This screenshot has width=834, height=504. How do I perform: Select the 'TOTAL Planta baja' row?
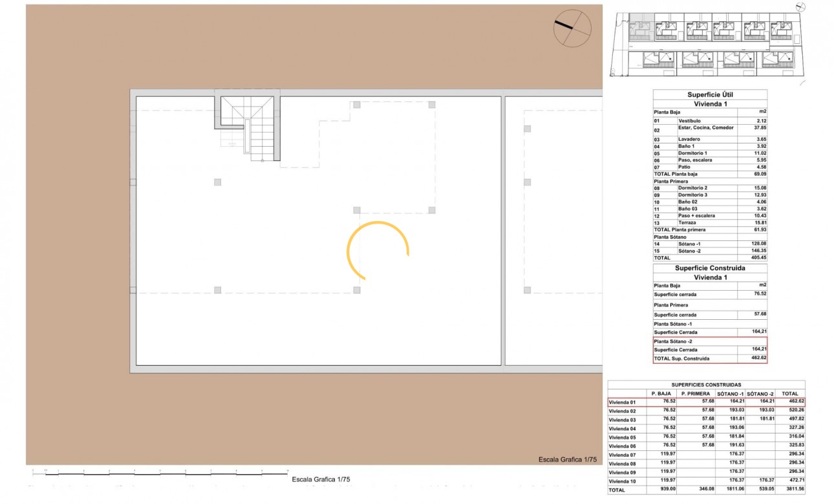(710, 174)
